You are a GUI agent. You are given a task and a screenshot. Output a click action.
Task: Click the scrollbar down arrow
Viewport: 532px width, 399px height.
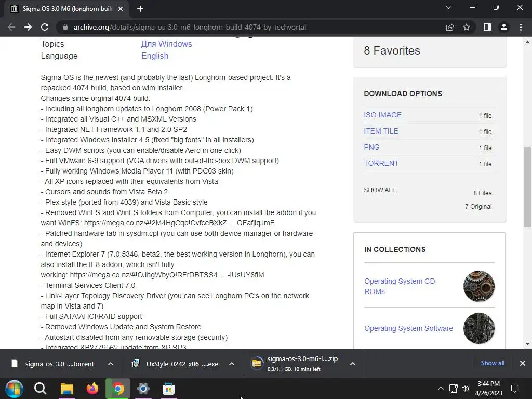tap(527, 344)
